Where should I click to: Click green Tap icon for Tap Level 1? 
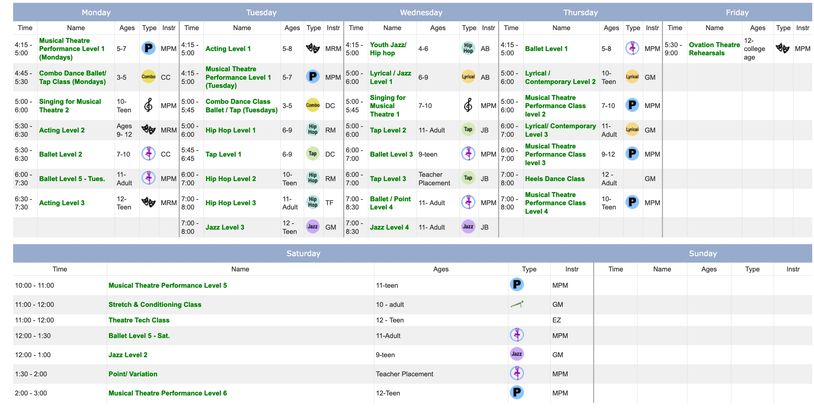313,155
